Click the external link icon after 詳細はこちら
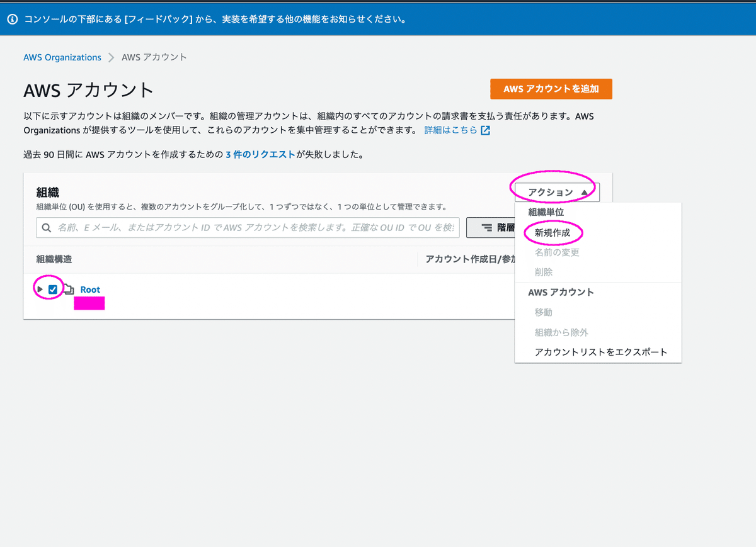756x547 pixels. click(x=485, y=130)
